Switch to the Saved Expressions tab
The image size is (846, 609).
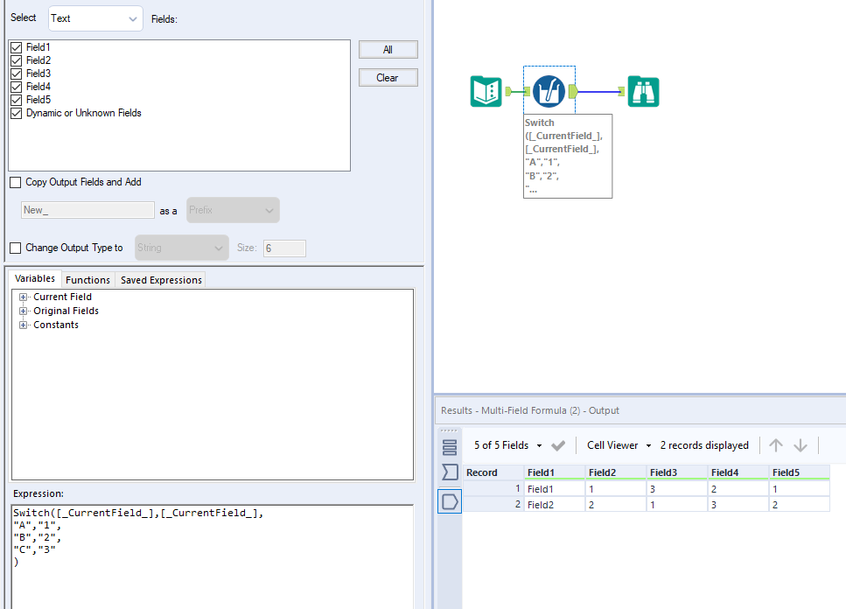click(x=161, y=280)
